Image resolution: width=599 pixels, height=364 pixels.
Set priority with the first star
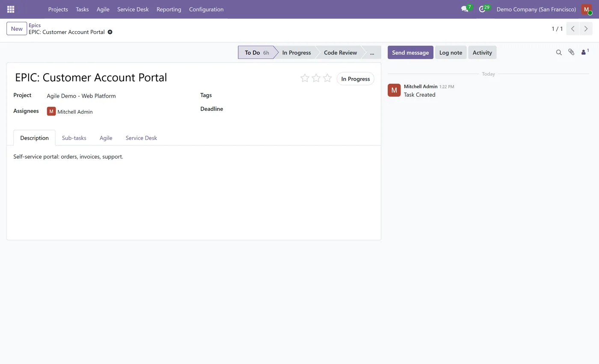click(x=305, y=78)
